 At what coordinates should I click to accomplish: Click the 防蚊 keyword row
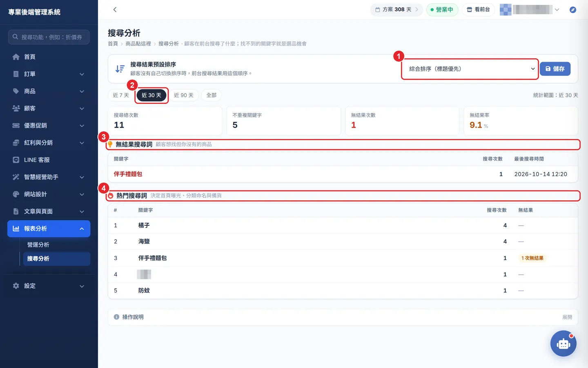343,291
